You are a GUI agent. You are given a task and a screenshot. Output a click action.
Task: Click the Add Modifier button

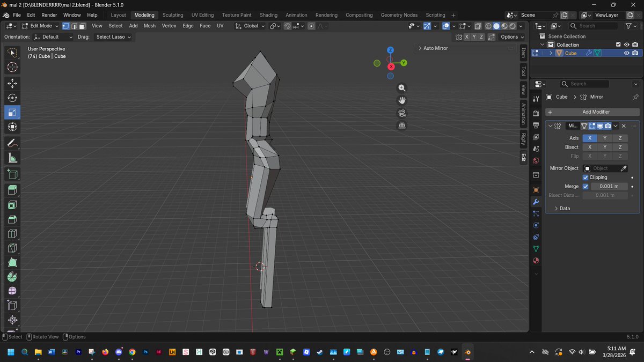[592, 112]
